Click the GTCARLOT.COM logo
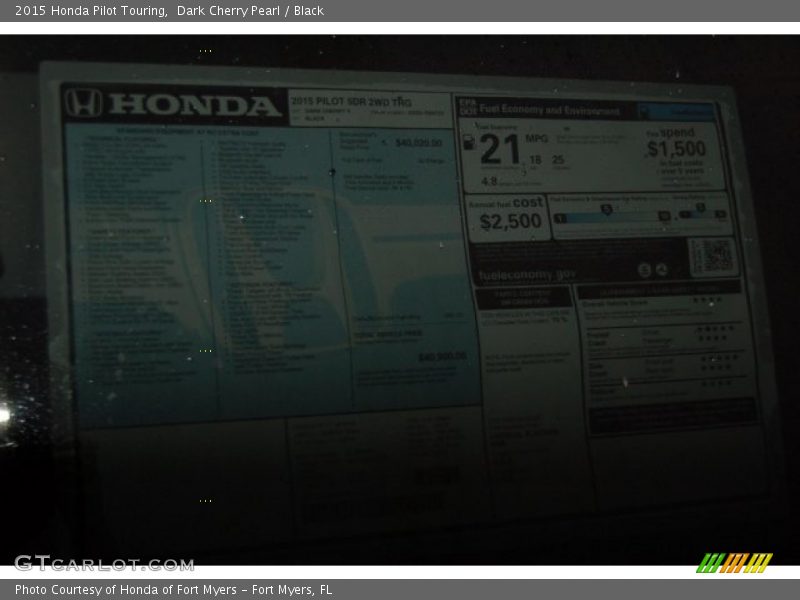The image size is (800, 600). click(105, 563)
